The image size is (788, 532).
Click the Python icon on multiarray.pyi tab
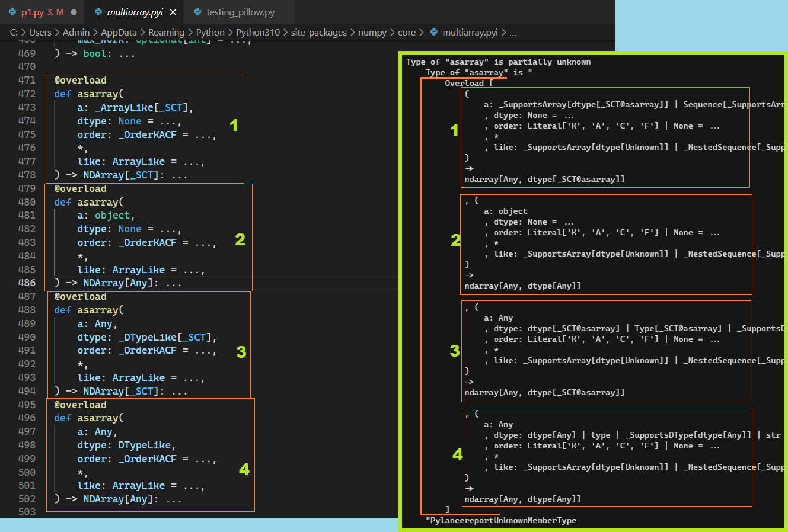98,12
